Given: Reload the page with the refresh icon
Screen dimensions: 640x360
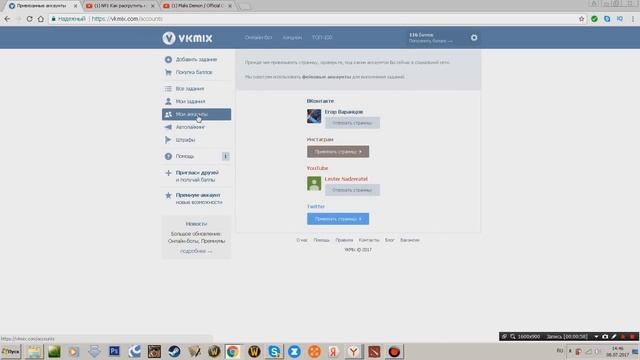Looking at the screenshot, I should pyautogui.click(x=29, y=19).
